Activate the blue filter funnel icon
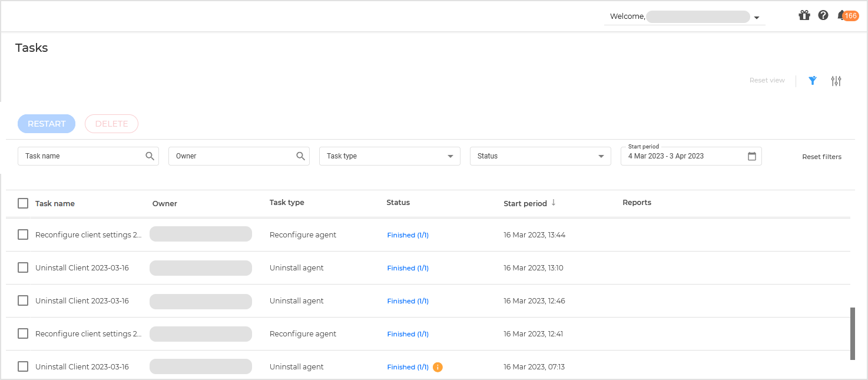 813,80
